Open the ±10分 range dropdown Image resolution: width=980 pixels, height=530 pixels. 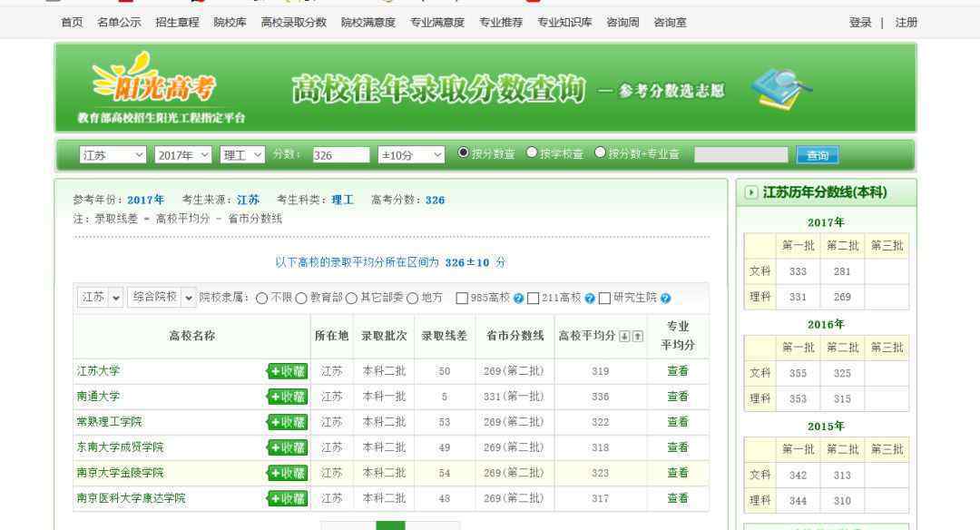point(411,154)
